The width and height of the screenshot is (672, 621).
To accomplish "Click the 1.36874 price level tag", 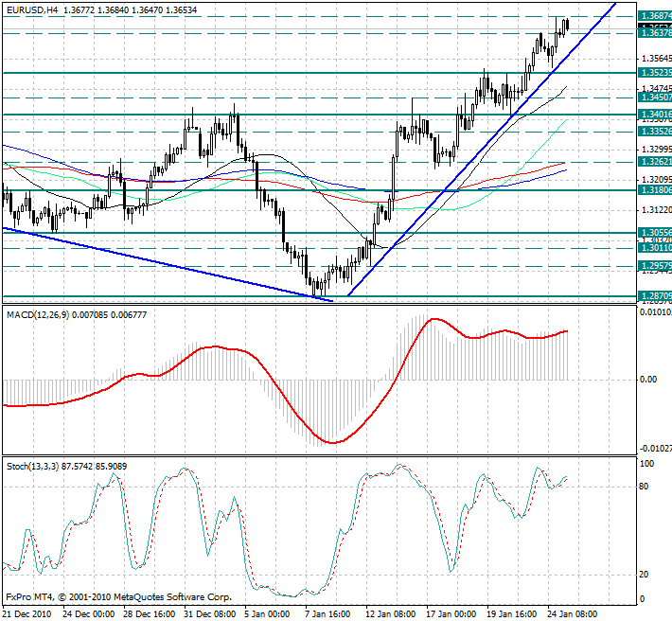I will [x=655, y=16].
